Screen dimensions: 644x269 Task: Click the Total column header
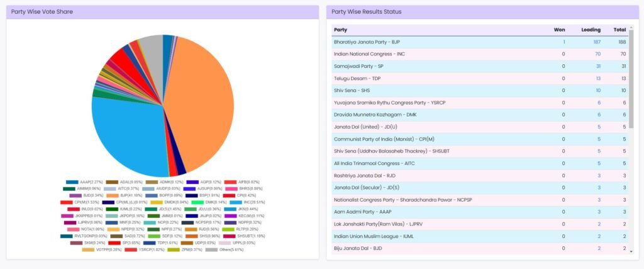pyautogui.click(x=619, y=30)
